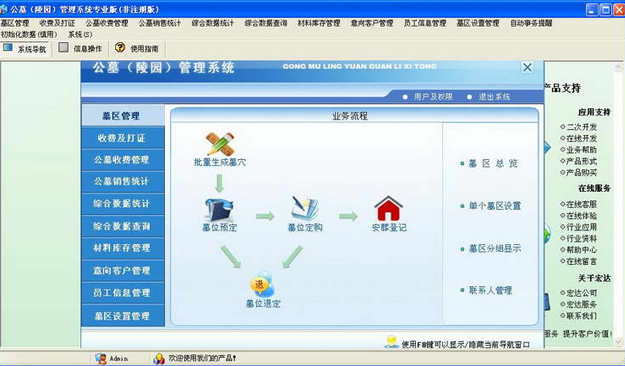Open the 材料库存管理 menu
625x366 pixels.
click(x=319, y=23)
